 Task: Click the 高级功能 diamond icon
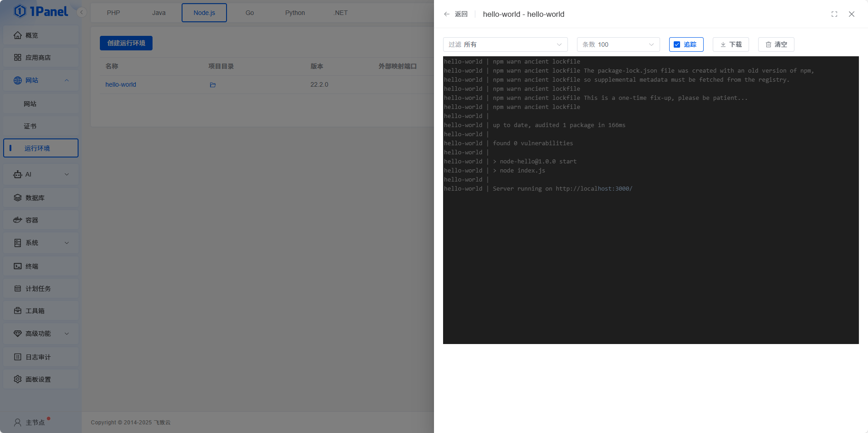tap(18, 334)
